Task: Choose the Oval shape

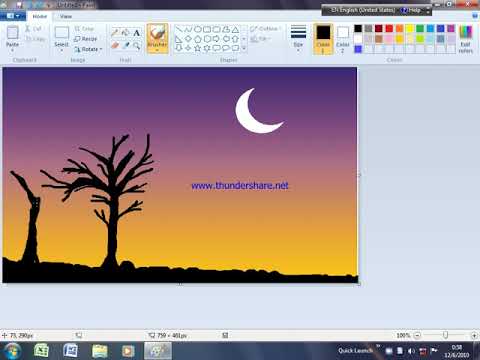Action: click(198, 30)
